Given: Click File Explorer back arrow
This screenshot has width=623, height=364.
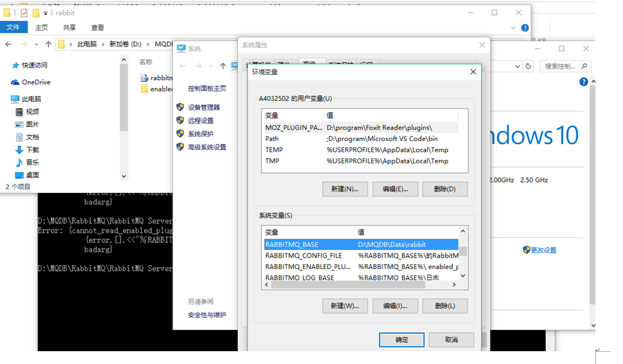Looking at the screenshot, I should [x=8, y=44].
